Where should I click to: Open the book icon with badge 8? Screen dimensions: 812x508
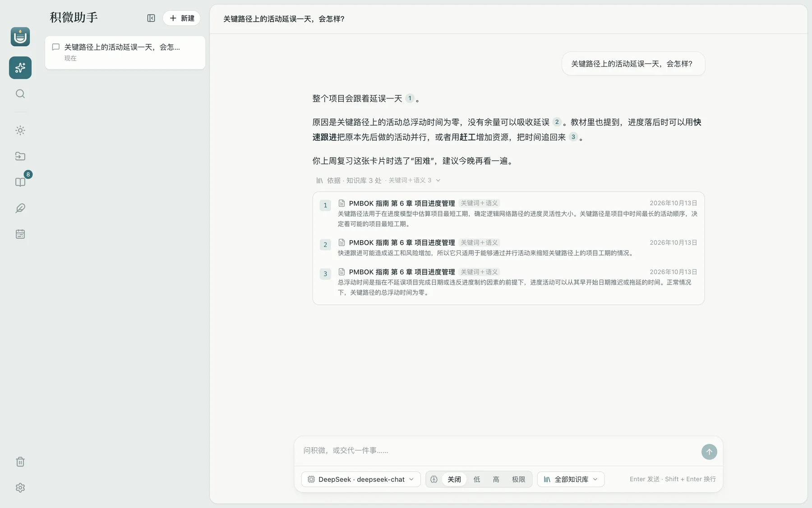click(20, 182)
